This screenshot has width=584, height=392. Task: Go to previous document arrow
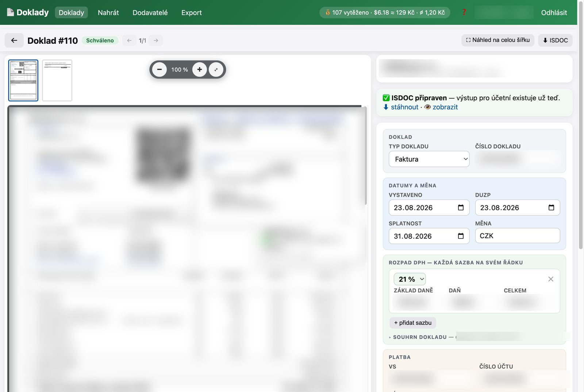point(129,40)
